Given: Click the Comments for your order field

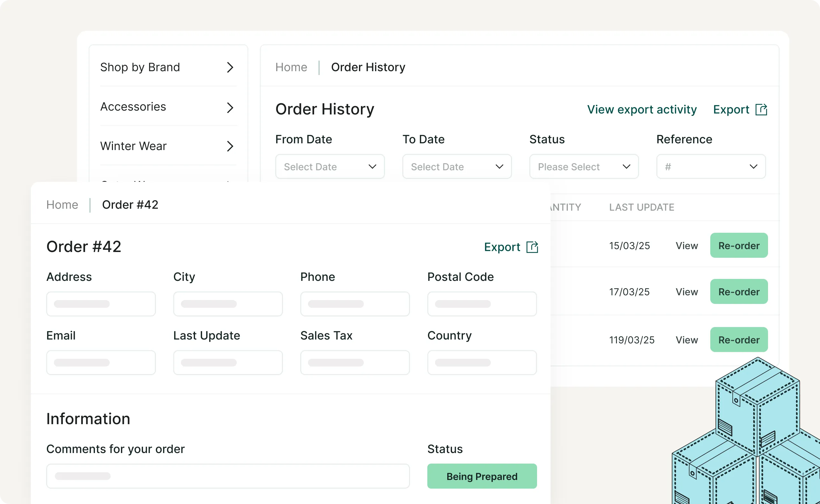Looking at the screenshot, I should pyautogui.click(x=228, y=476).
